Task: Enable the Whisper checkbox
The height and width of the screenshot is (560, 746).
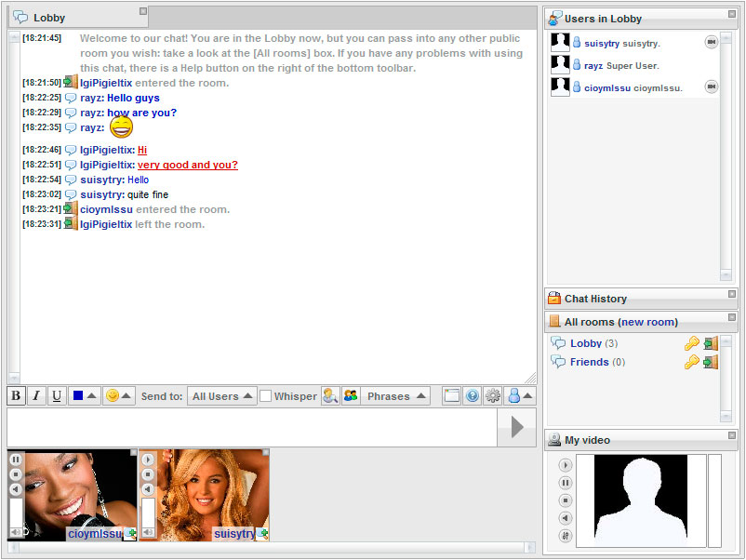Action: click(265, 396)
